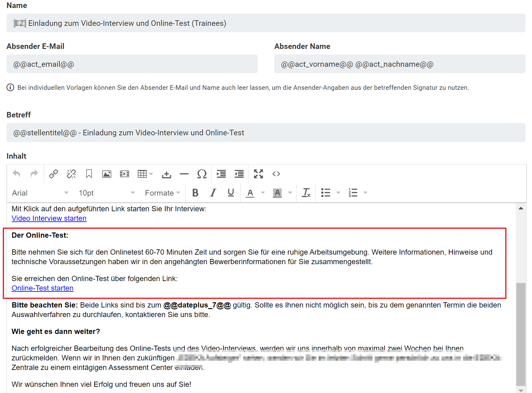Expand the background color picker arrow
Screen dimensions: 532x393
click(x=290, y=193)
